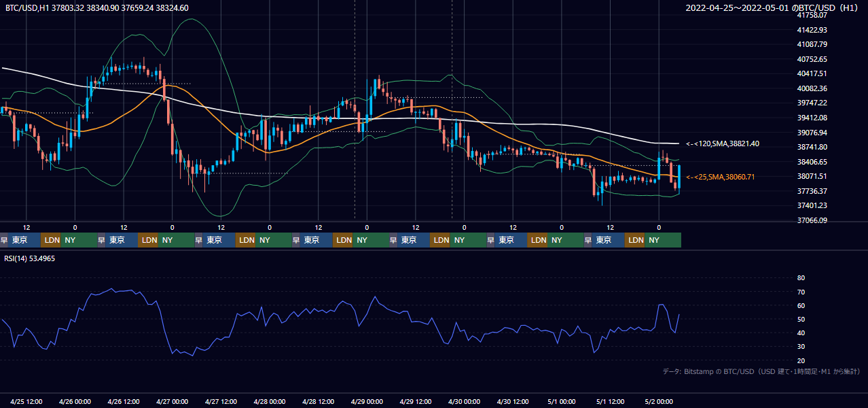Click the 37066.09 price axis label

pos(812,220)
